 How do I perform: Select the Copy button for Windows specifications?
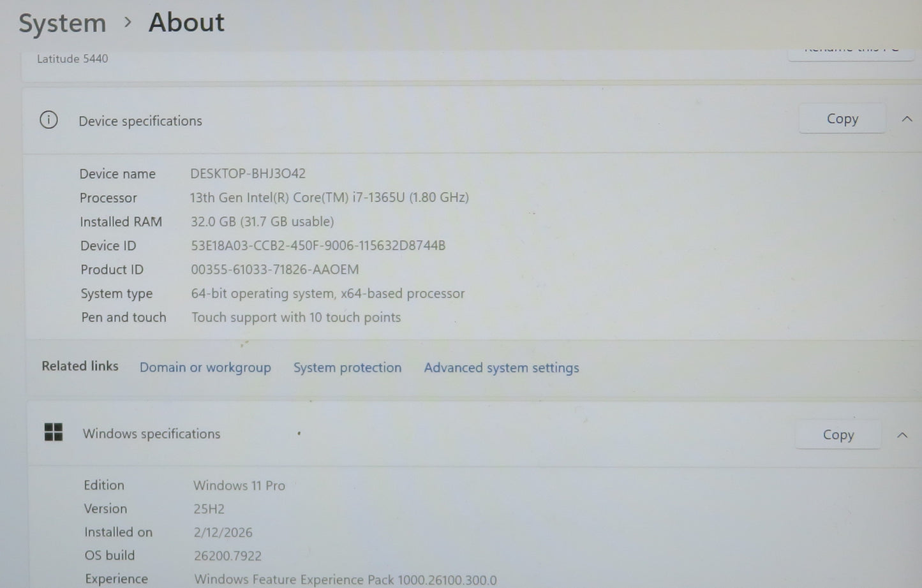pyautogui.click(x=838, y=434)
